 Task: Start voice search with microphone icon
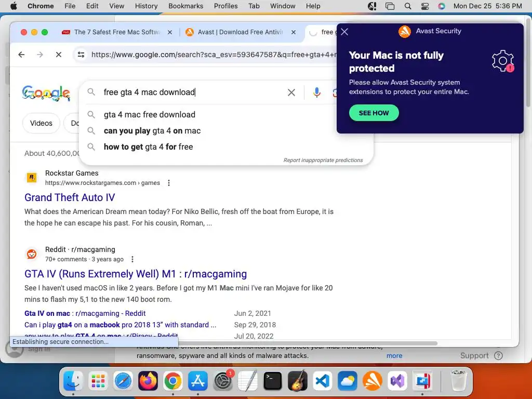pyautogui.click(x=316, y=92)
